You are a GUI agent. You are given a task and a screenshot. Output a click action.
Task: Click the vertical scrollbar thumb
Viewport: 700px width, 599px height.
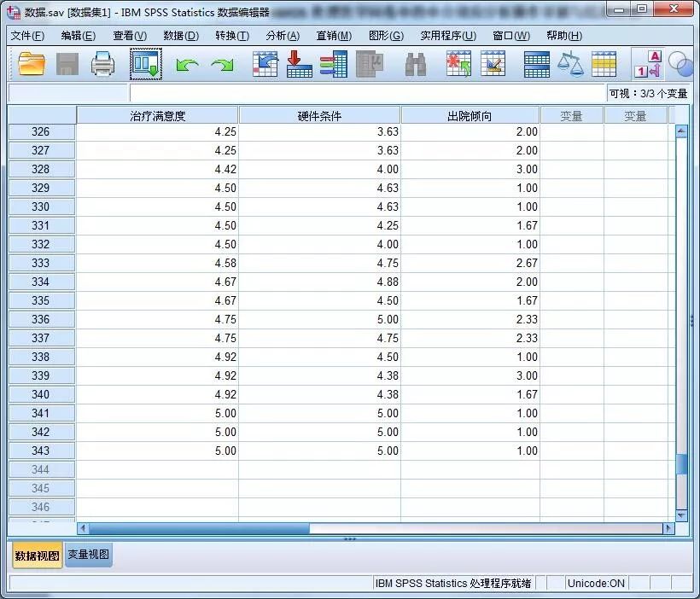coord(681,464)
